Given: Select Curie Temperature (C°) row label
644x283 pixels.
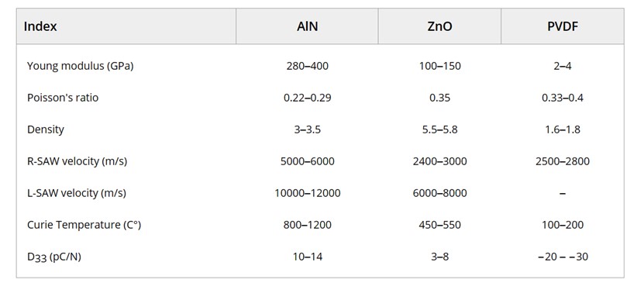Looking at the screenshot, I should (x=84, y=225).
